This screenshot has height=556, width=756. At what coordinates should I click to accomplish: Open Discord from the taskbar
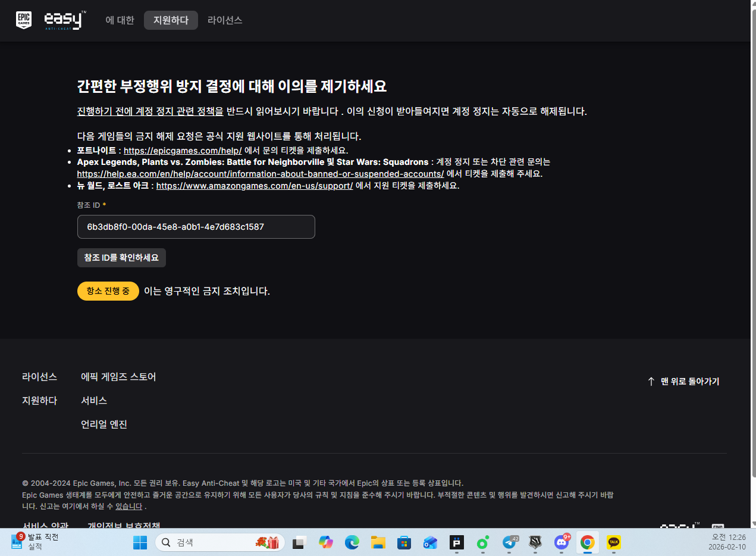561,542
